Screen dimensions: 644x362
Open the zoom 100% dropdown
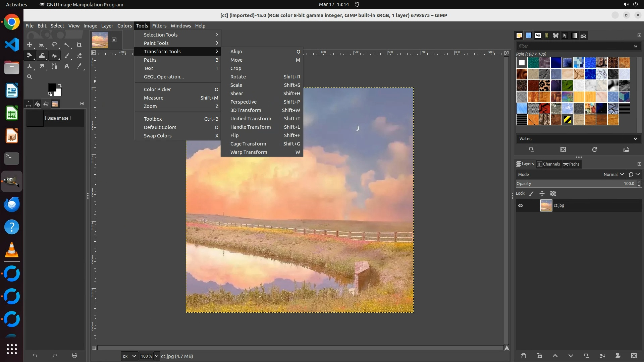click(156, 356)
